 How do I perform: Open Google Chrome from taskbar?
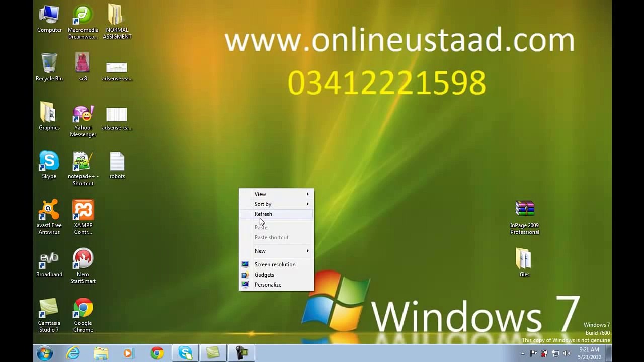(x=157, y=353)
